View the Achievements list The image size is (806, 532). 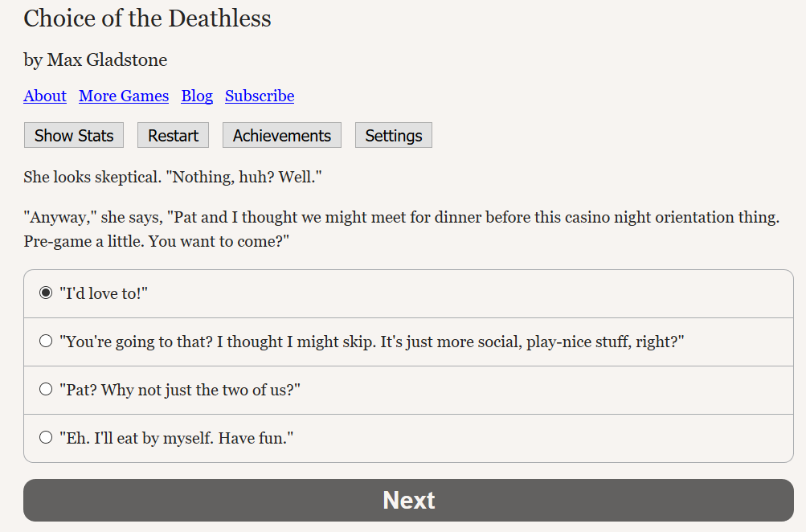coord(282,135)
